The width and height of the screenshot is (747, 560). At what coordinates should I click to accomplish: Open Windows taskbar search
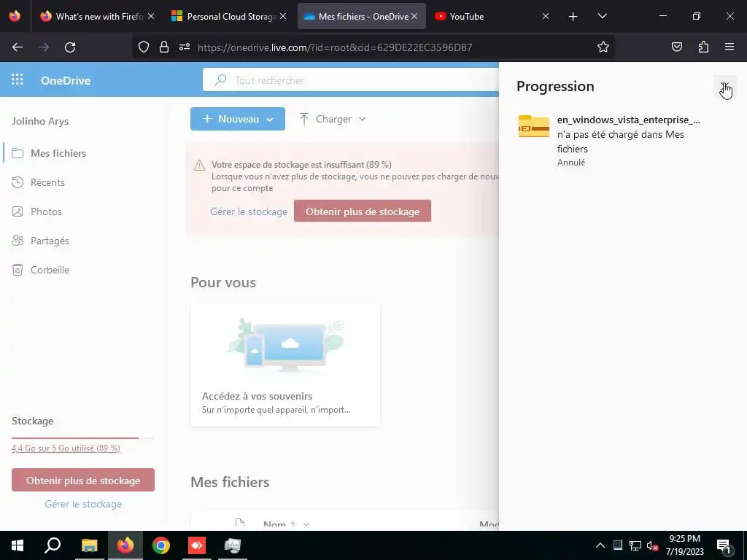(x=53, y=545)
